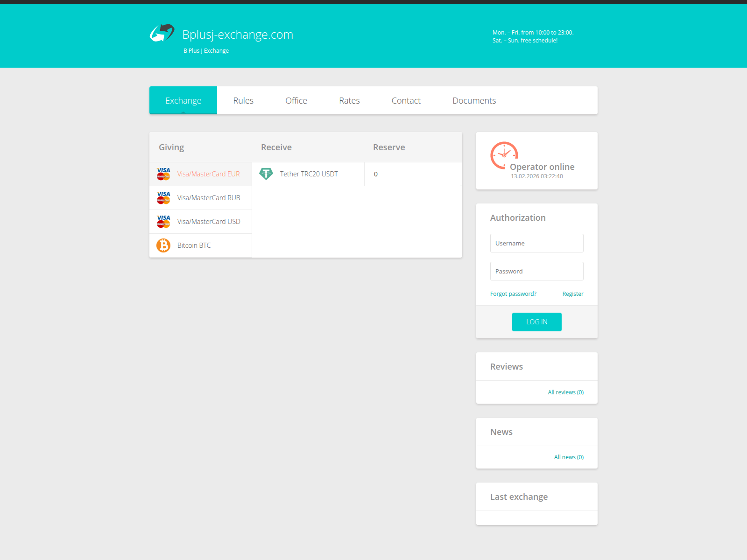This screenshot has width=747, height=560.
Task: Click the Username input field
Action: 536,243
